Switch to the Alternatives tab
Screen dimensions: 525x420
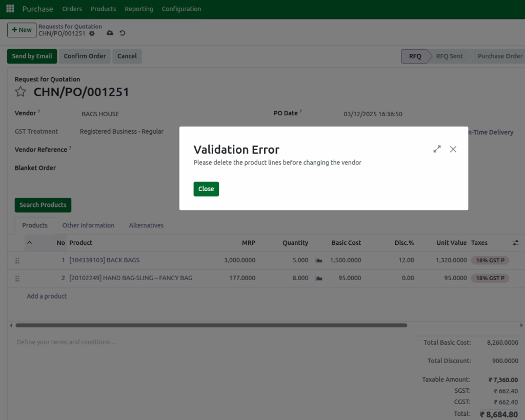pyautogui.click(x=146, y=225)
